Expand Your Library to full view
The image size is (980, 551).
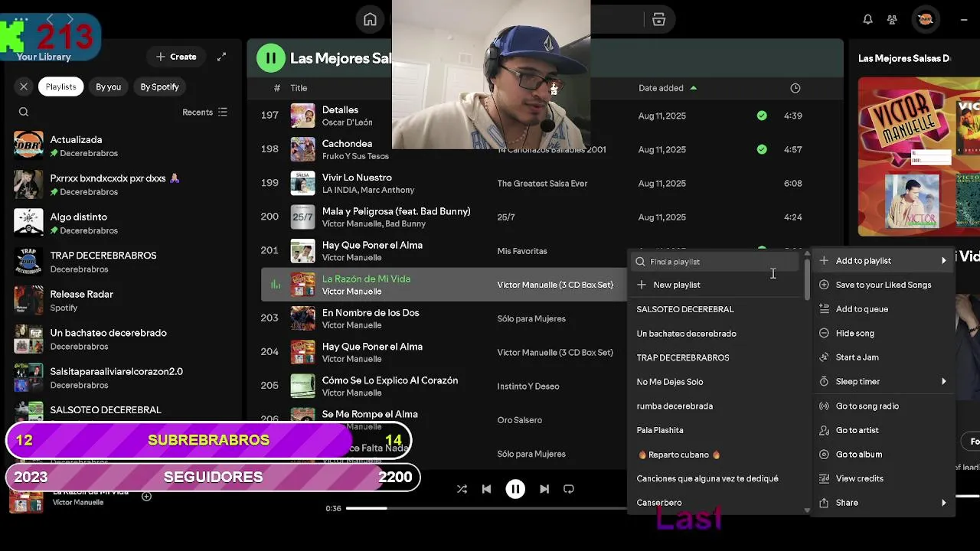tap(221, 57)
